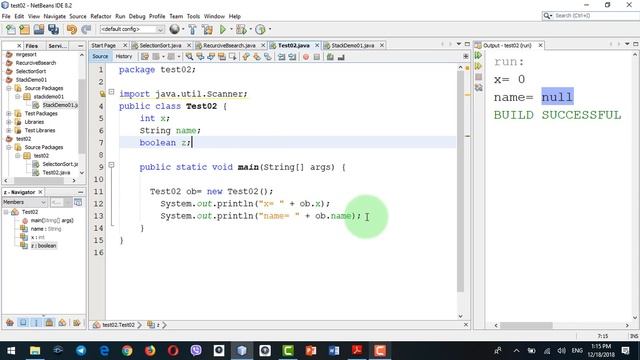The image size is (640, 360).
Task: Click the Undo toolbar icon
Action: click(72, 29)
